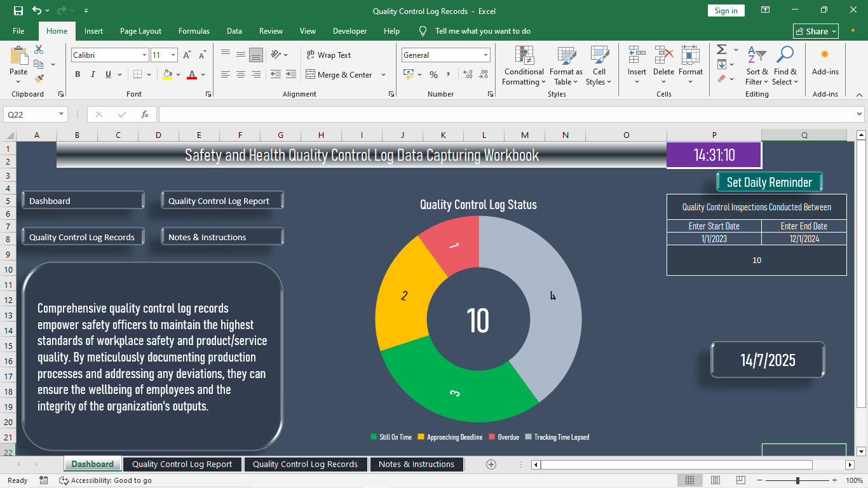The width and height of the screenshot is (868, 488).
Task: Expand the formula bar chevron
Action: tap(860, 114)
